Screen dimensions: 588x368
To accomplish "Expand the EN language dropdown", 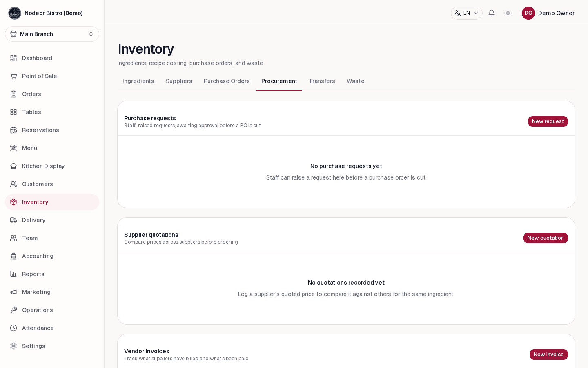I will click(x=467, y=13).
